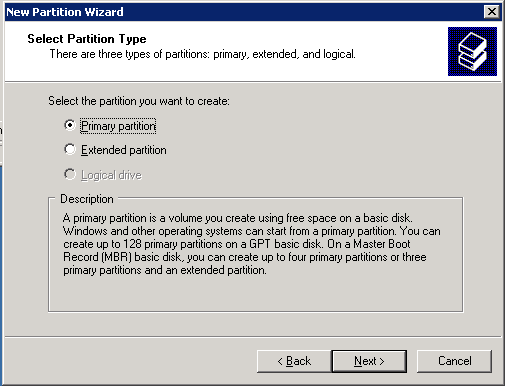Click the New Partition Wizard title bar text
This screenshot has height=386, width=505.
click(65, 12)
